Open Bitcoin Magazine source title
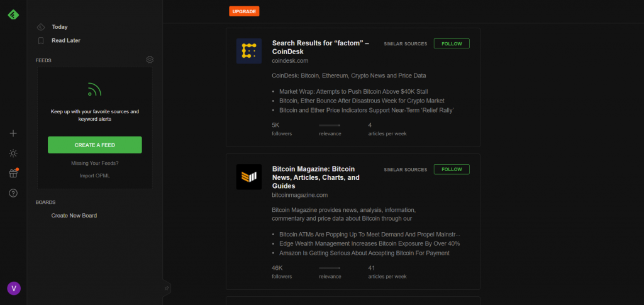Viewport: 644px width, 305px height. 316,177
